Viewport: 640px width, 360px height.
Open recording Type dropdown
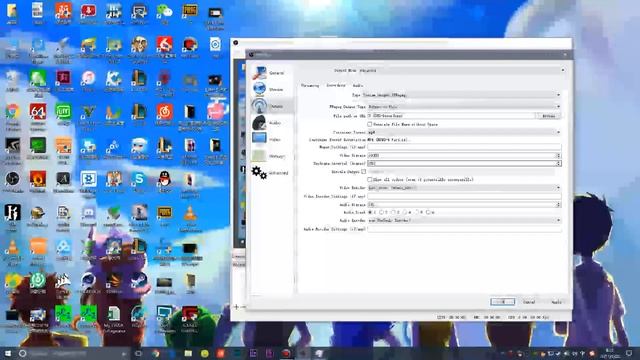(x=461, y=95)
